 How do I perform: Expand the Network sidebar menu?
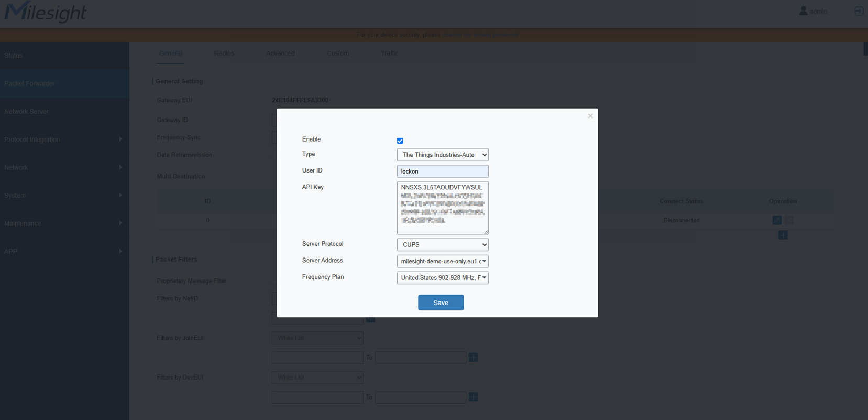(64, 167)
